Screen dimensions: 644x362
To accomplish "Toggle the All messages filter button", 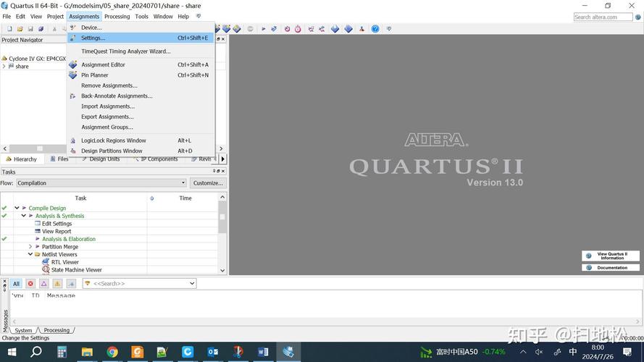I will [x=16, y=284].
